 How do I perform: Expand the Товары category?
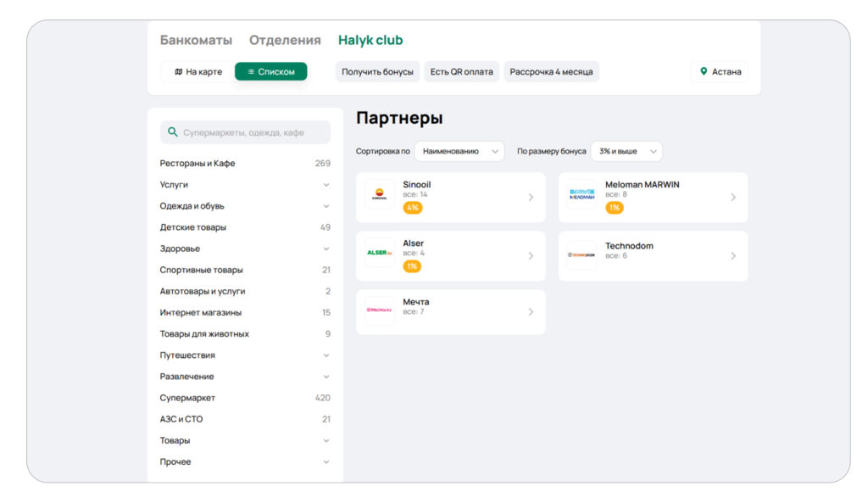tap(245, 440)
